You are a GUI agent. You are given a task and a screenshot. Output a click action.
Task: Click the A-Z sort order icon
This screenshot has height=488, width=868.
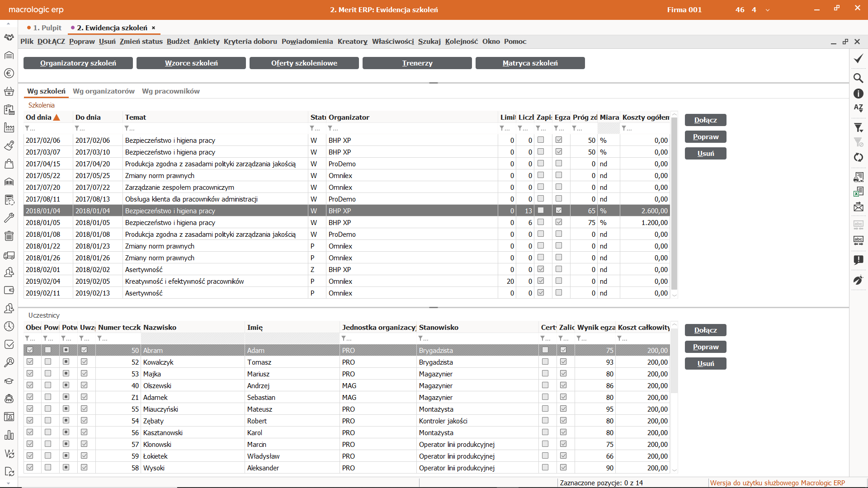pos(858,108)
